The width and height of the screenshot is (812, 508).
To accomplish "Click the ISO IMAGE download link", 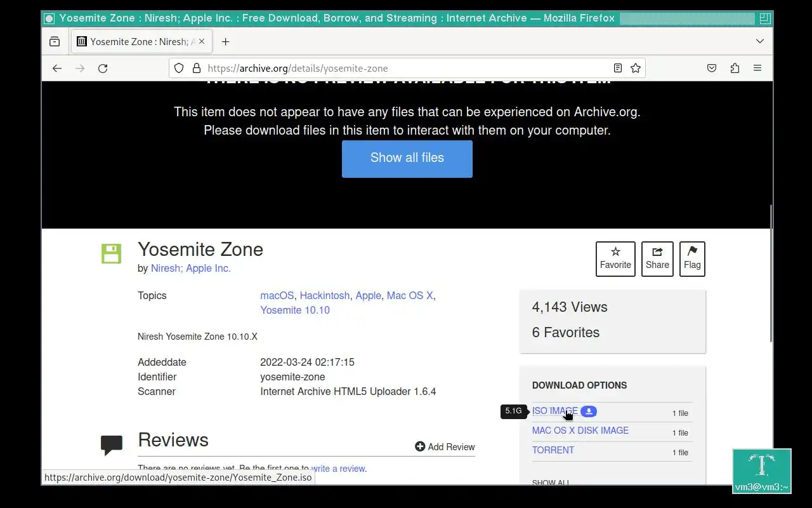I will tap(554, 411).
